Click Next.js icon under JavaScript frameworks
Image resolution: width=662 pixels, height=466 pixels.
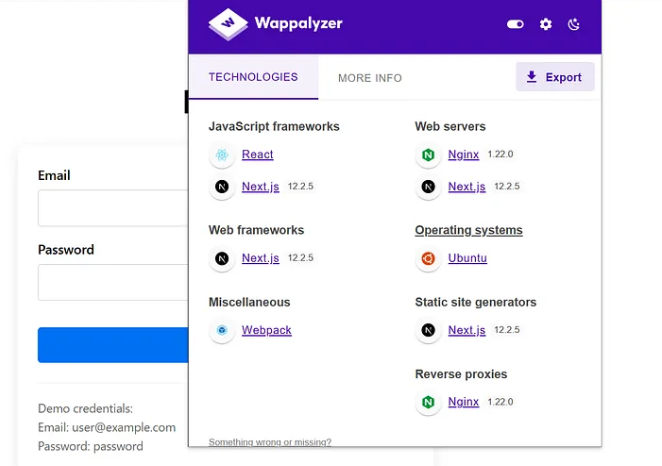[222, 187]
